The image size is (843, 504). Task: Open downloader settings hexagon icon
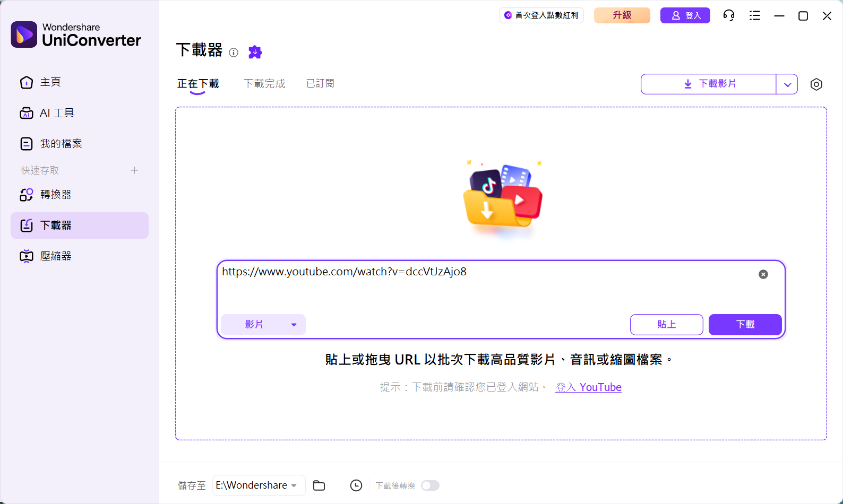pyautogui.click(x=816, y=84)
